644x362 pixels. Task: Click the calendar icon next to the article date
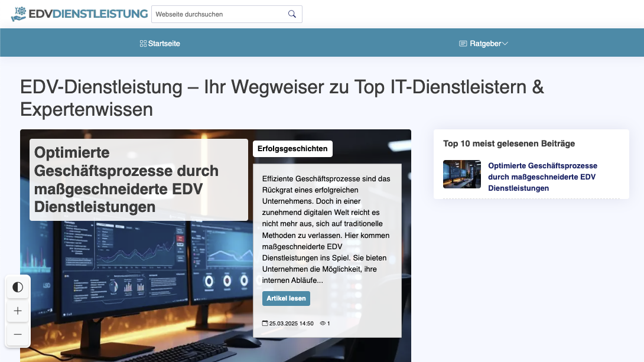point(266,323)
